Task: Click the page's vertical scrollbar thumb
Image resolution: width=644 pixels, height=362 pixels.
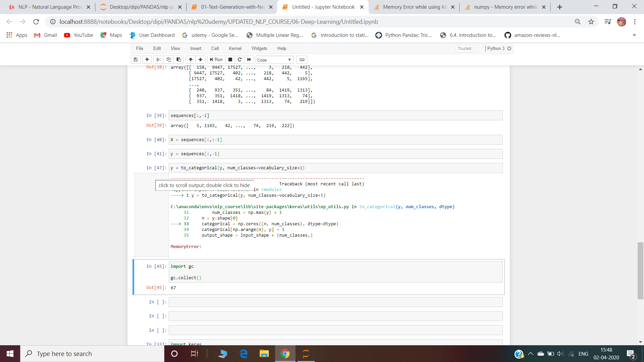Action: pos(640,270)
